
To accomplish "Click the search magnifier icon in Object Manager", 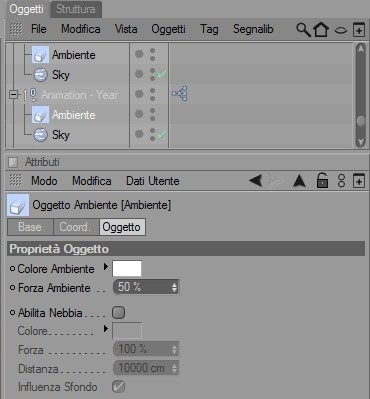I will [303, 30].
